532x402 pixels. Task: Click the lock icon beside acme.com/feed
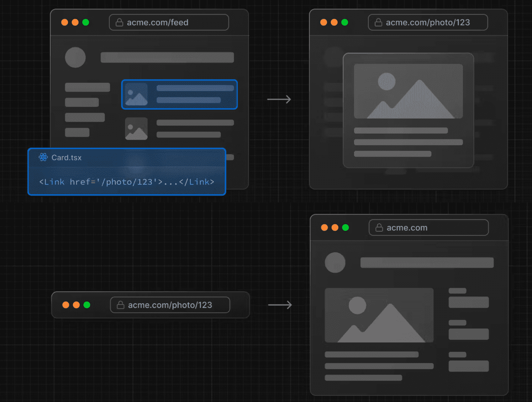point(119,23)
